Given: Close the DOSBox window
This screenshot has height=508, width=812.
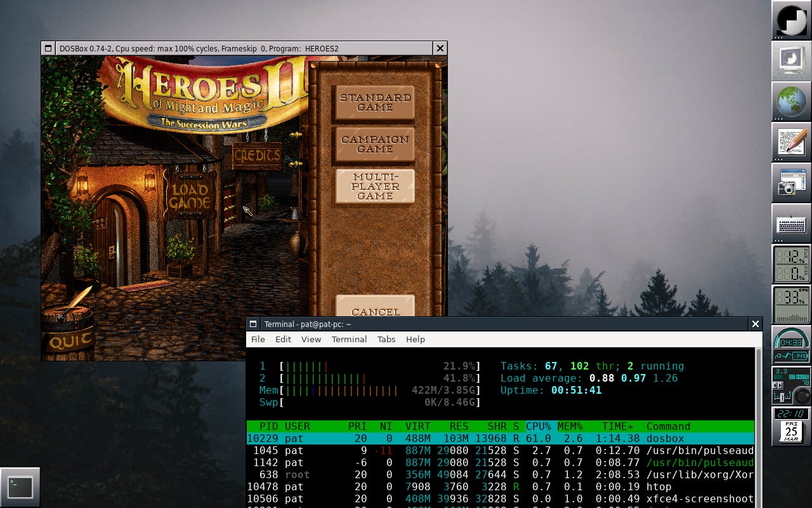Looking at the screenshot, I should [440, 48].
